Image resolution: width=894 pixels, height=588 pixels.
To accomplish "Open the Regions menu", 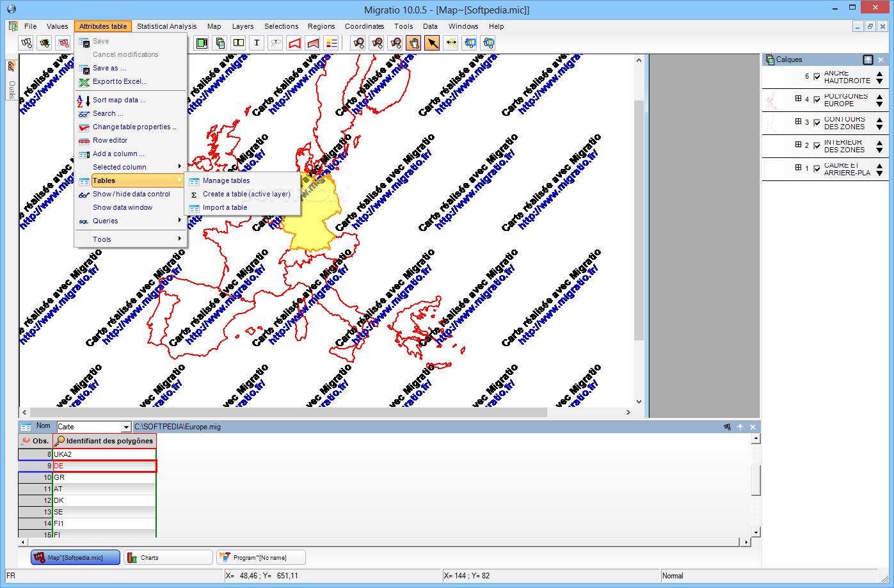I will click(x=321, y=26).
